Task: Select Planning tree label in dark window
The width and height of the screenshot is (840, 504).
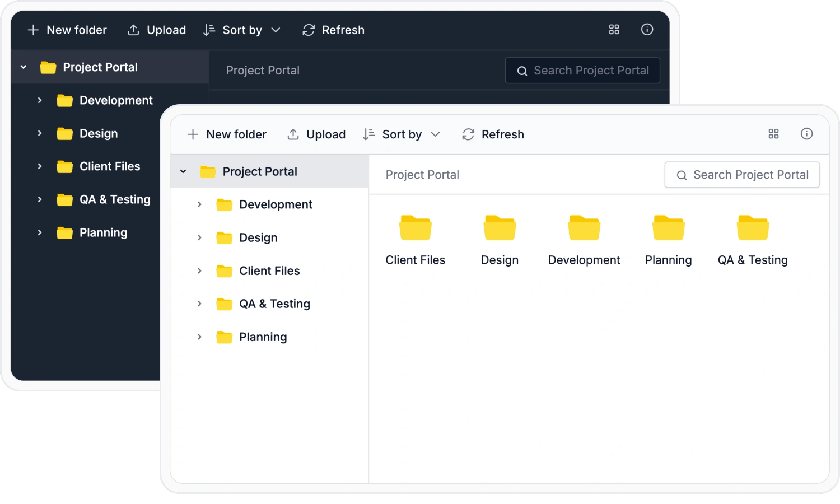Action: pyautogui.click(x=103, y=232)
